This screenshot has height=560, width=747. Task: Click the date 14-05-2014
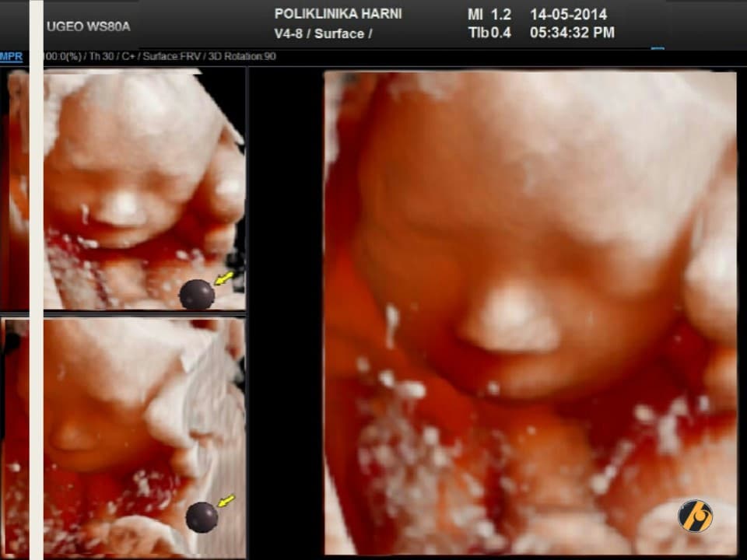point(568,14)
